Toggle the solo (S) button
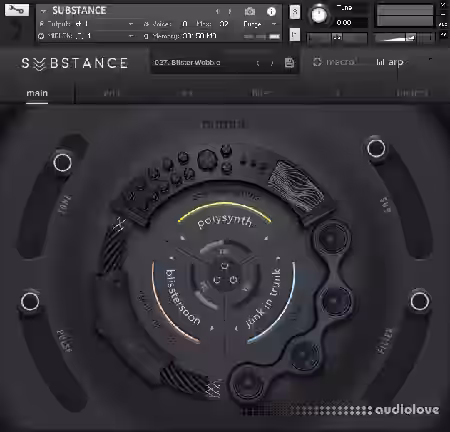 (x=295, y=12)
